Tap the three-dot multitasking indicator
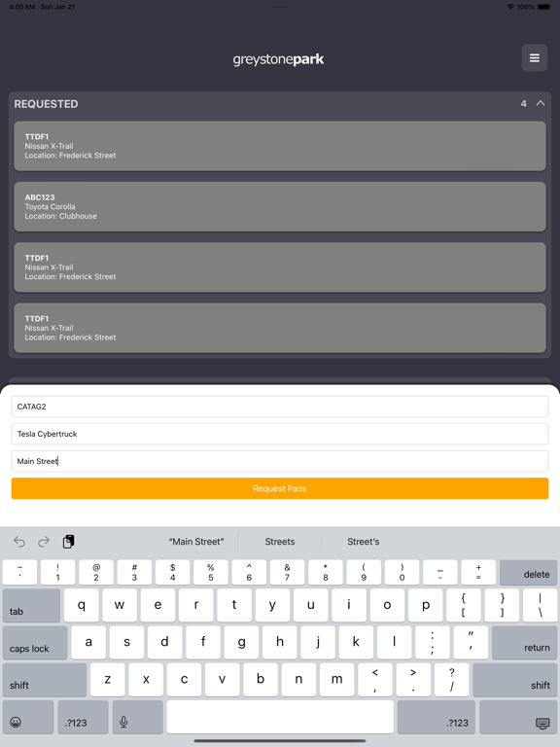The image size is (560, 747). (280, 7)
